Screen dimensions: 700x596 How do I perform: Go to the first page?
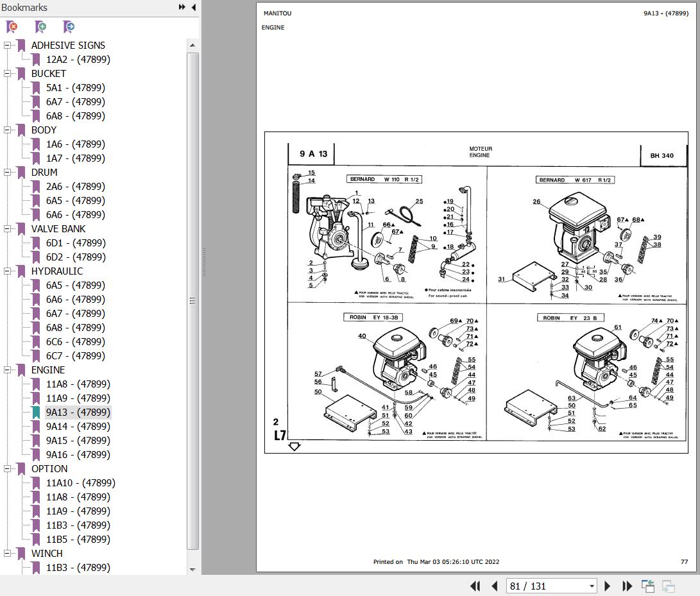(x=475, y=586)
